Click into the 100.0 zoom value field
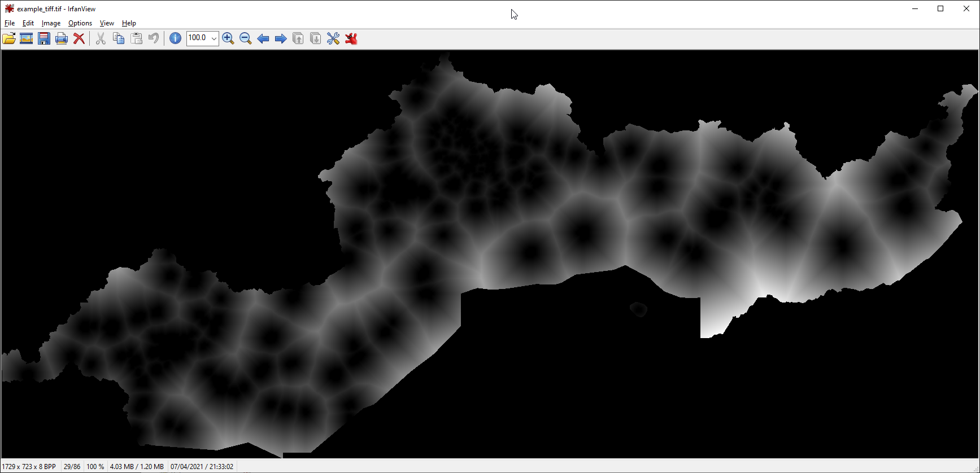 point(198,38)
